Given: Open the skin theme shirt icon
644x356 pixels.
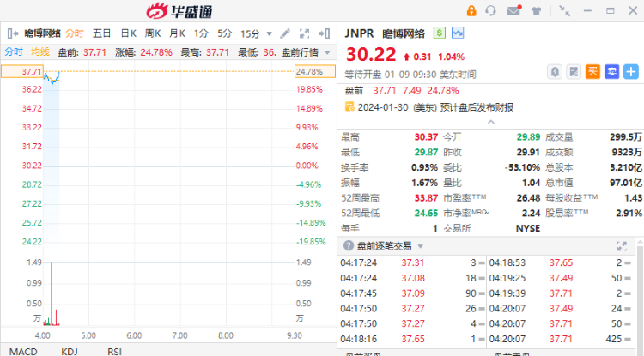Looking at the screenshot, I should [x=536, y=10].
